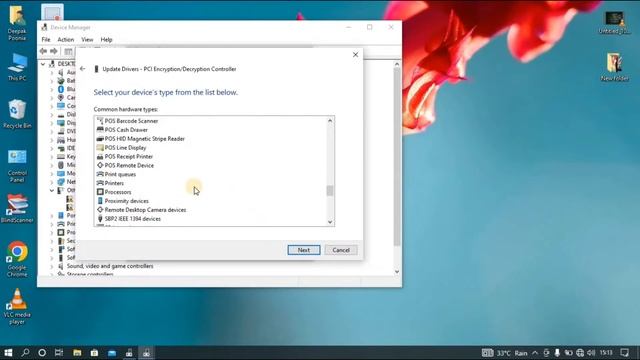This screenshot has height=360, width=640.
Task: Launch Google Chrome desktop shortcut
Action: [x=17, y=259]
